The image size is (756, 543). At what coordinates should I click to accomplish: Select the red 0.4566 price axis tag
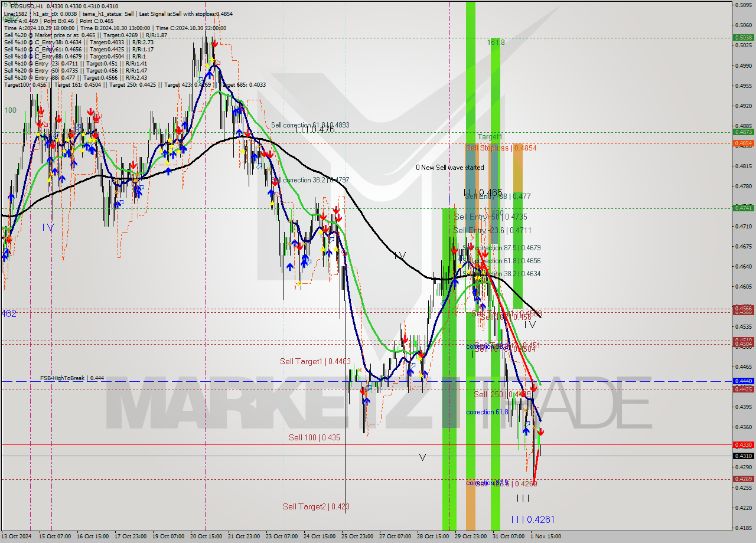pos(742,308)
